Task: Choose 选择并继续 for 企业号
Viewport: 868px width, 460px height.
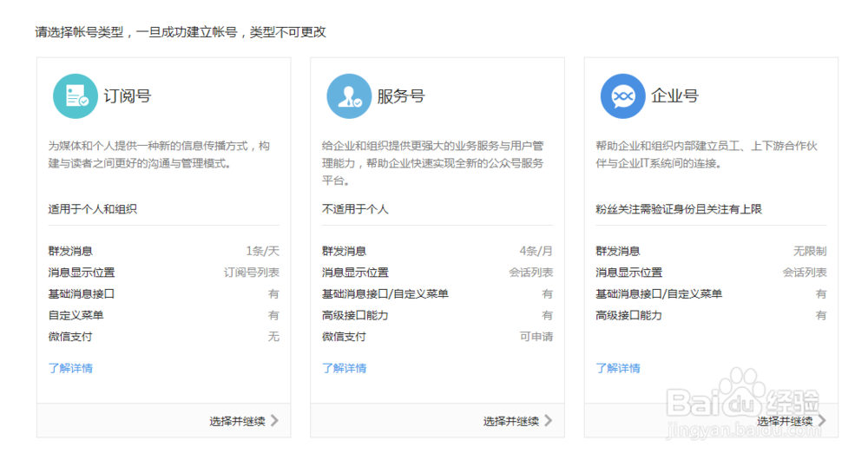Action: pos(785,421)
